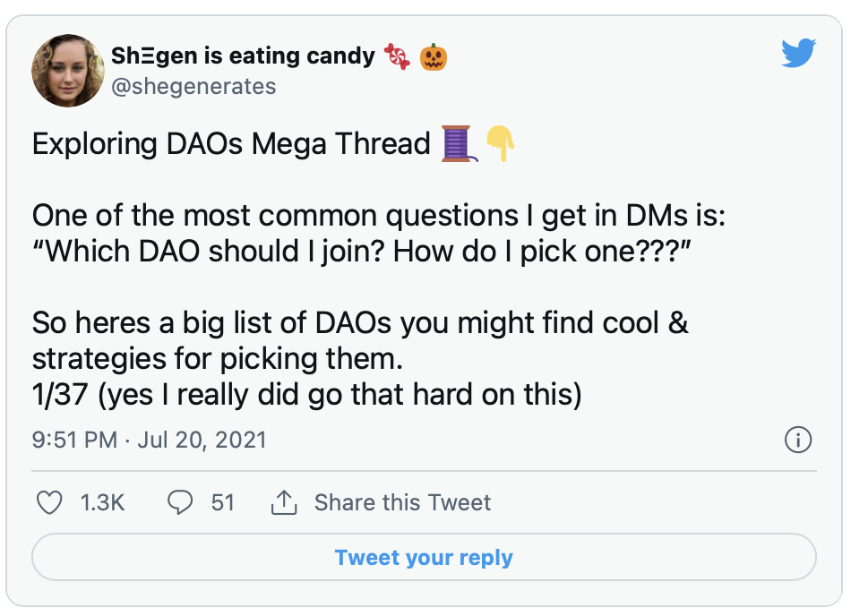Click the candy emoji in display name

click(397, 57)
